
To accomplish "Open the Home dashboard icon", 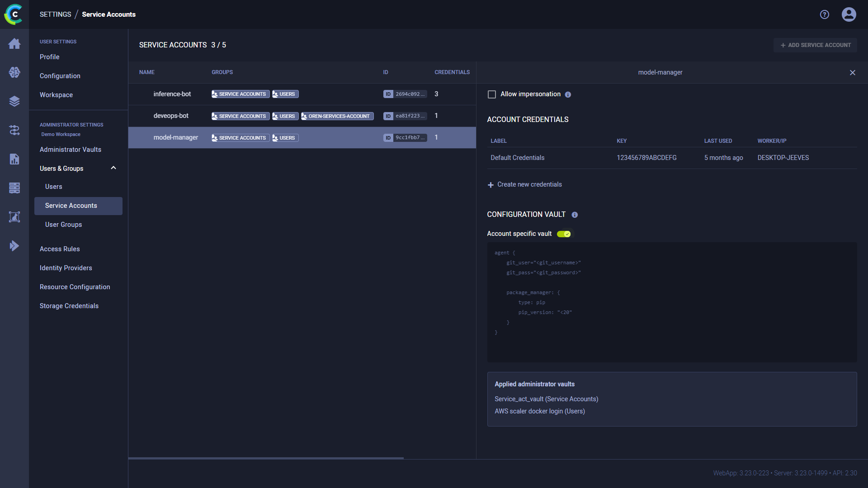I will 14,43.
